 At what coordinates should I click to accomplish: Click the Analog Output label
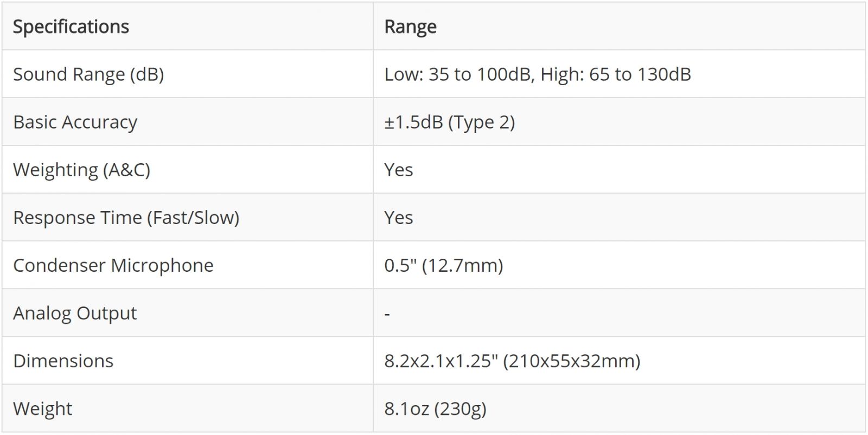coord(75,313)
